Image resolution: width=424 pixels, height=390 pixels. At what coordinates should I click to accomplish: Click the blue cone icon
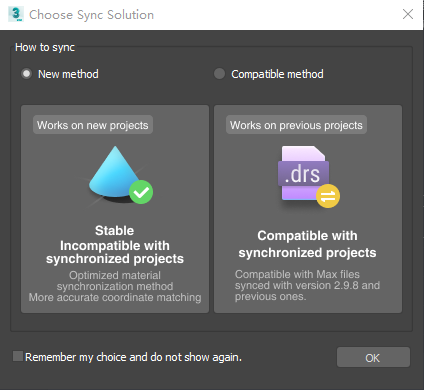115,174
